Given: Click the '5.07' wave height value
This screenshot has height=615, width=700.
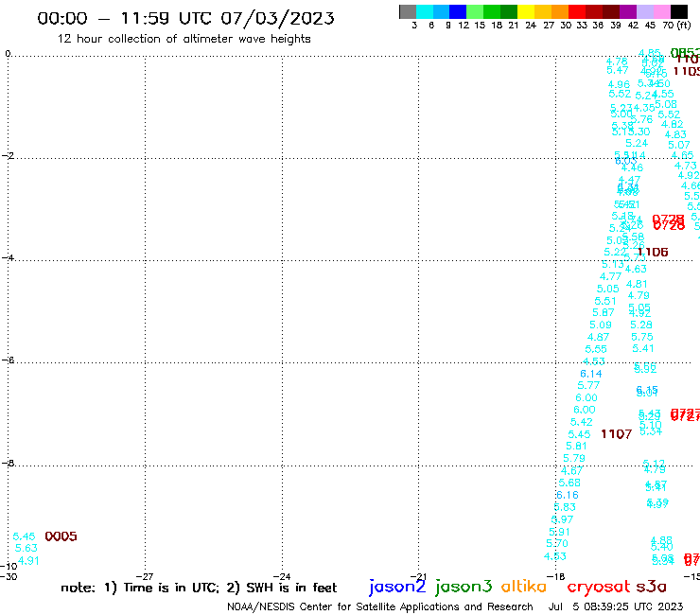Looking at the screenshot, I should point(679,145).
